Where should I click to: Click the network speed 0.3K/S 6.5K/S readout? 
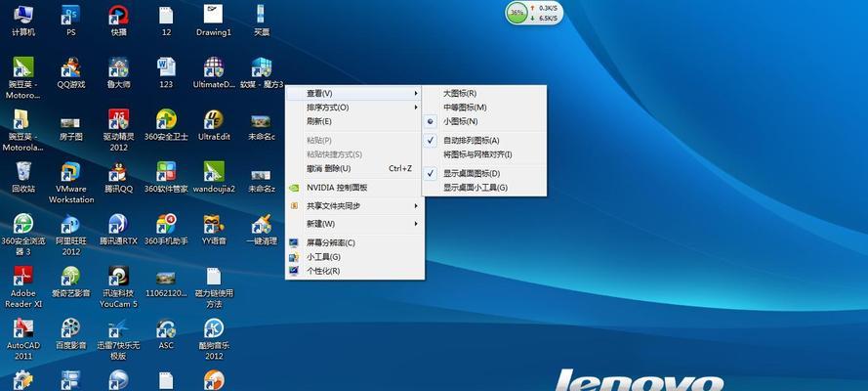click(x=544, y=14)
